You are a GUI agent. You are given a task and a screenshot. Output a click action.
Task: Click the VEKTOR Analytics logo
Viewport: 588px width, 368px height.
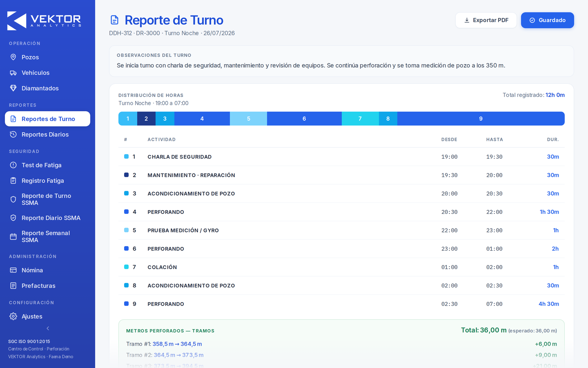tap(44, 20)
